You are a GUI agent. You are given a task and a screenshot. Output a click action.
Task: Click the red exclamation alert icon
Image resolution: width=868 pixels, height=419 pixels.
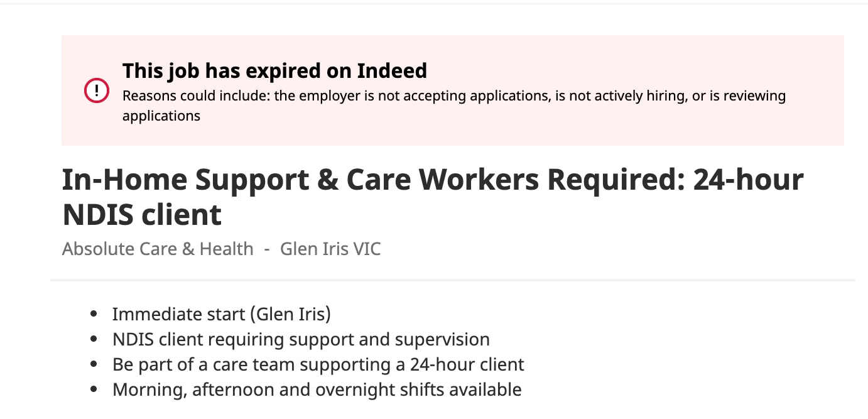pos(96,91)
